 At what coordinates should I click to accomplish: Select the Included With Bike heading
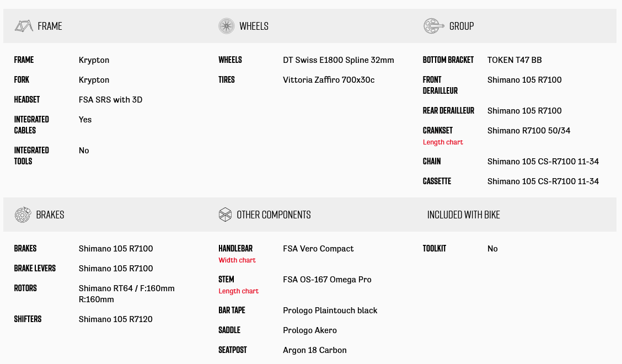pos(463,215)
